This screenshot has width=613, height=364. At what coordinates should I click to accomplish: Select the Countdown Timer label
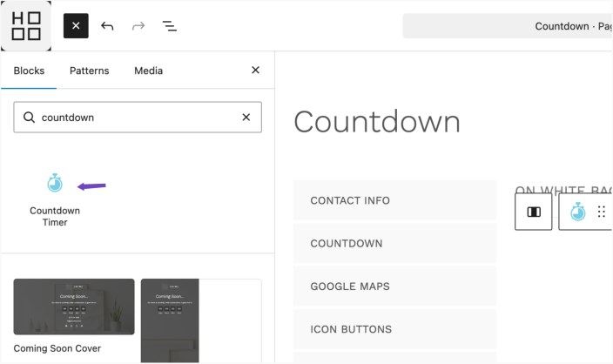55,216
